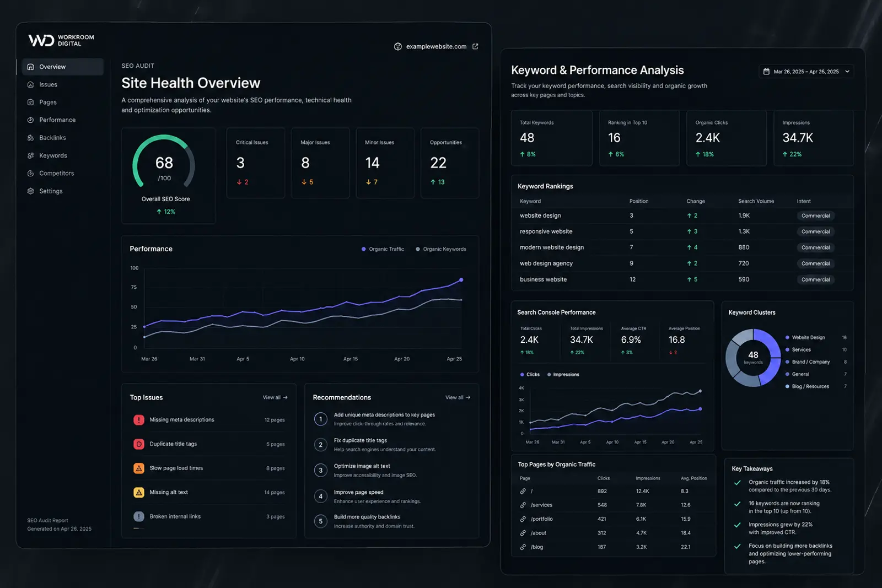The image size is (882, 588).
Task: Click recommendation number 4 circle
Action: pyautogui.click(x=321, y=497)
